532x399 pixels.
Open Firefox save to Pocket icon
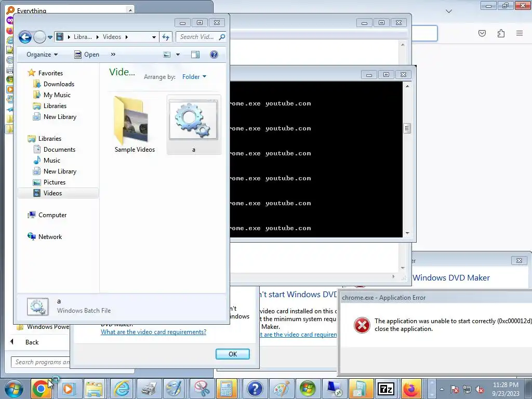click(482, 33)
